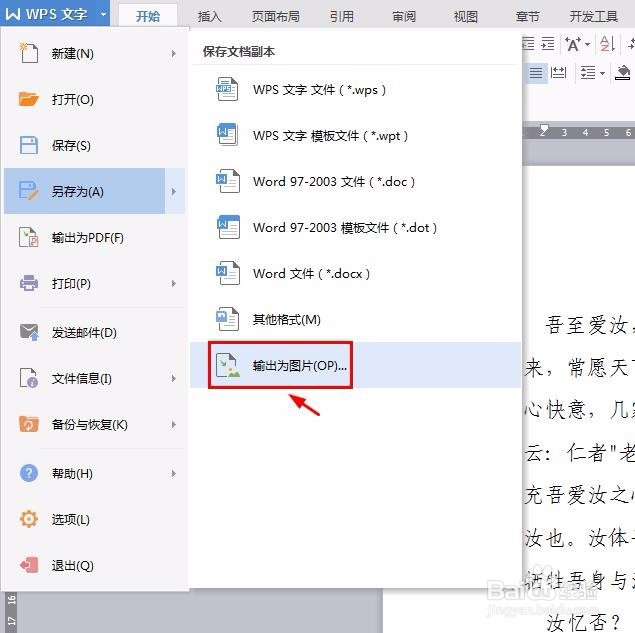Click the A-Z sort icon

click(607, 43)
